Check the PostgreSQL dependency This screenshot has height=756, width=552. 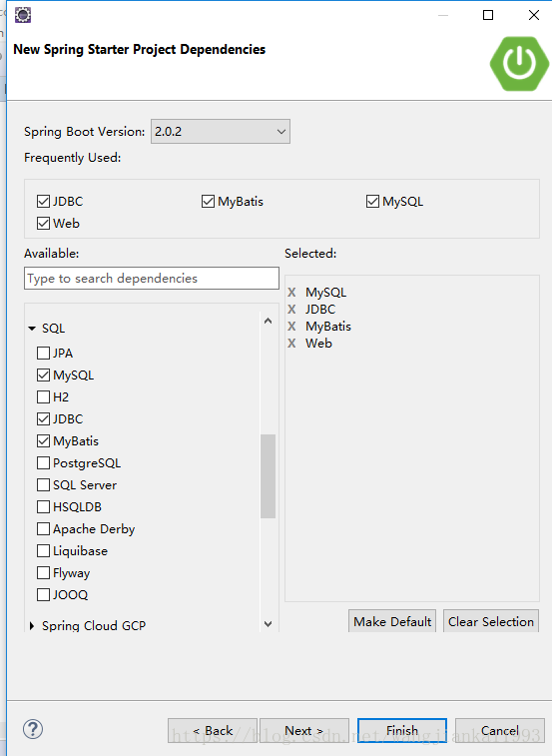point(43,462)
